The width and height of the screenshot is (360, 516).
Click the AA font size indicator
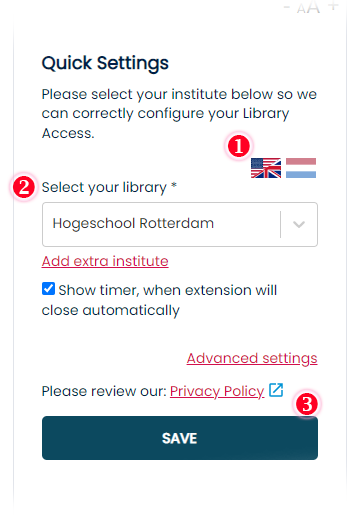(309, 8)
